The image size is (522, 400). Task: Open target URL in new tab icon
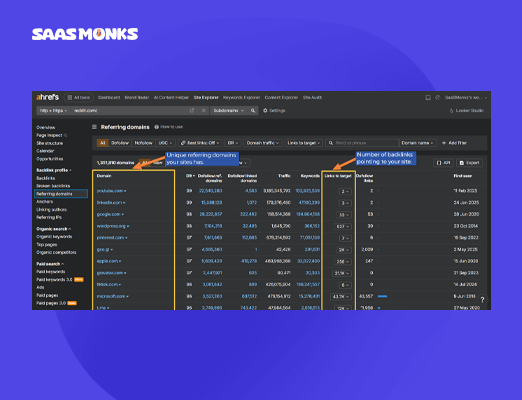tap(192, 110)
